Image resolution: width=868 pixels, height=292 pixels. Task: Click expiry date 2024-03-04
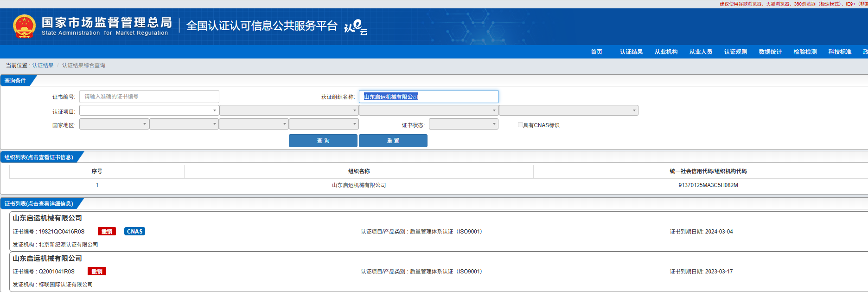point(719,232)
